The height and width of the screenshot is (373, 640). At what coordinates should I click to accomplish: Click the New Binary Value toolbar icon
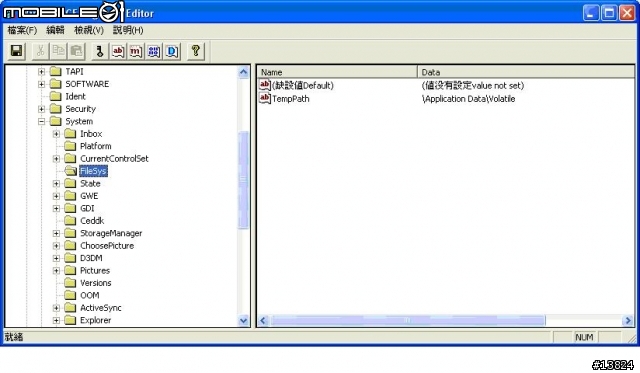click(154, 51)
